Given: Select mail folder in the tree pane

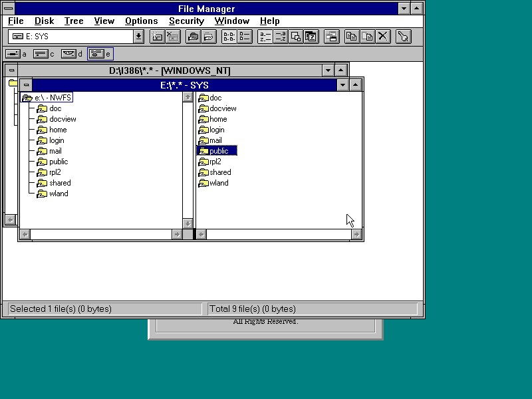Looking at the screenshot, I should pyautogui.click(x=49, y=151).
